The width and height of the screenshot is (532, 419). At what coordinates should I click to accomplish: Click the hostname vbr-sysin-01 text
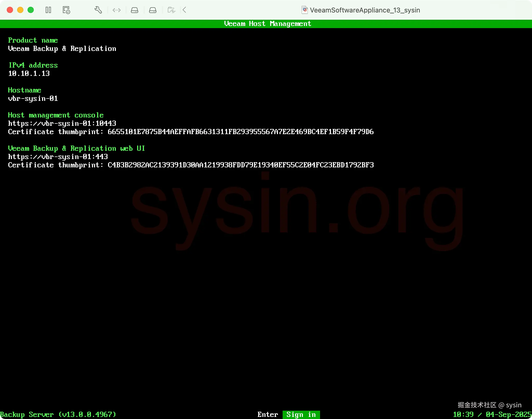click(x=33, y=99)
